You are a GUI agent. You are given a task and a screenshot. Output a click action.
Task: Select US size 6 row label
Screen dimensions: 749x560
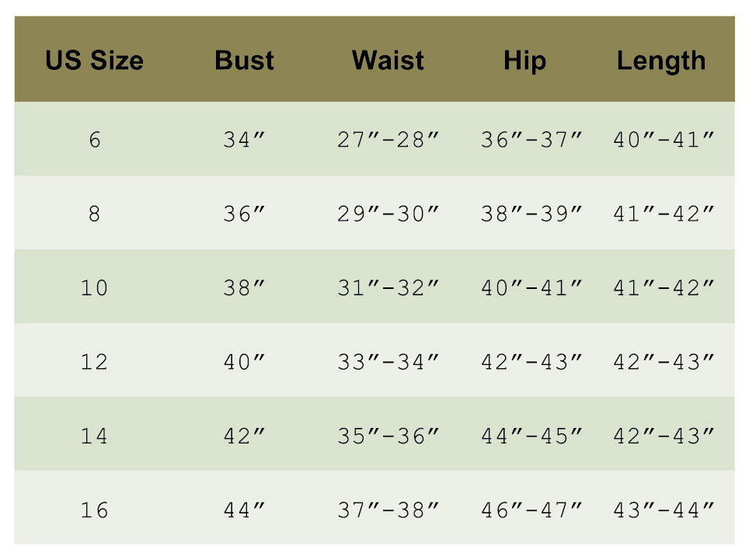[95, 141]
